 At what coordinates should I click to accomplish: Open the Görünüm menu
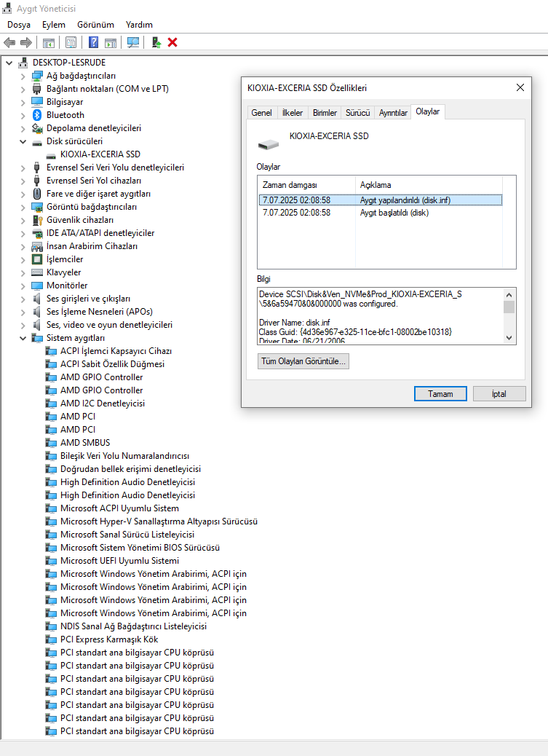[95, 25]
